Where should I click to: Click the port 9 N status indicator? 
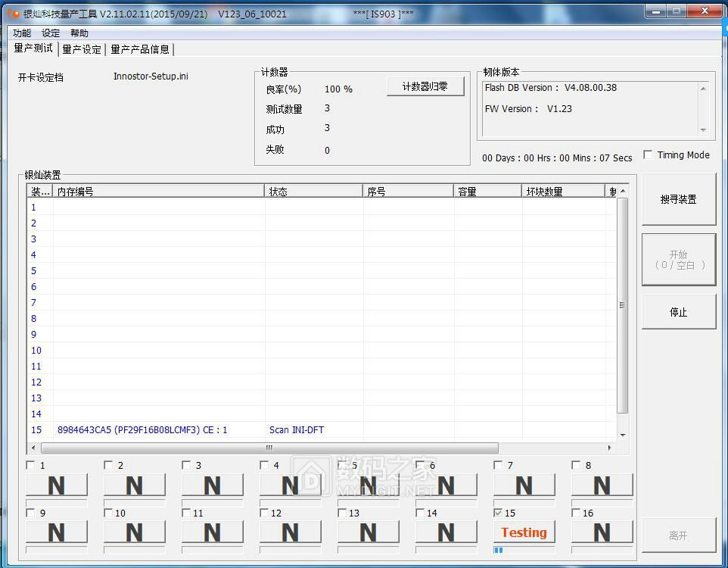coord(57,532)
